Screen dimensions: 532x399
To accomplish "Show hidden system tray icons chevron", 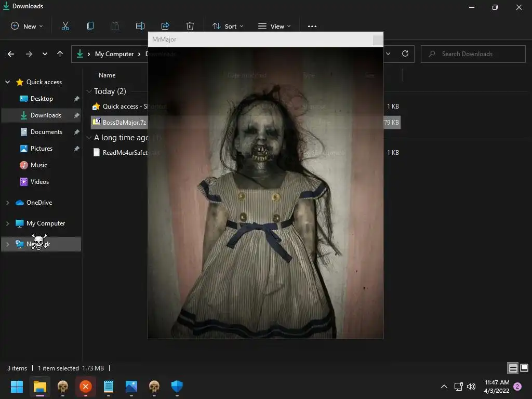I will pos(444,387).
